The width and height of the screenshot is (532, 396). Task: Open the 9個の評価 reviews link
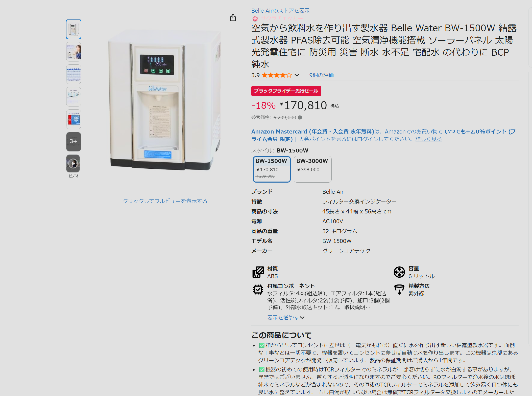322,75
